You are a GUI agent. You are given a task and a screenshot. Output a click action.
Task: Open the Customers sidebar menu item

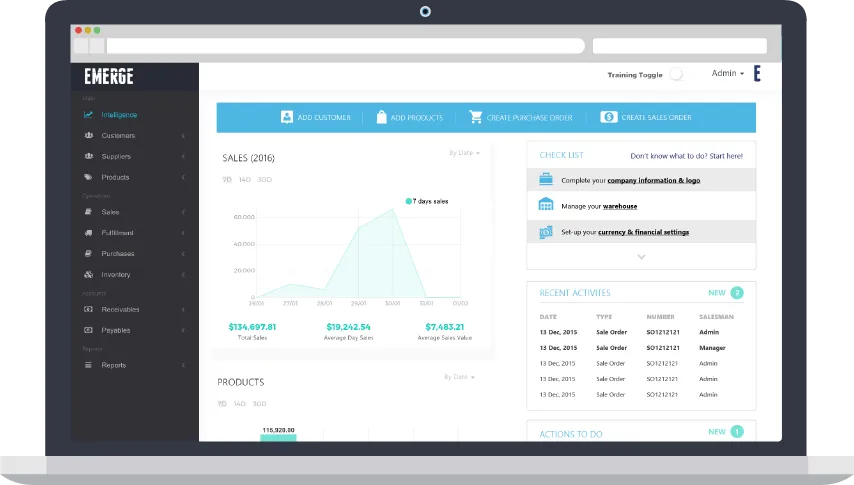point(118,135)
